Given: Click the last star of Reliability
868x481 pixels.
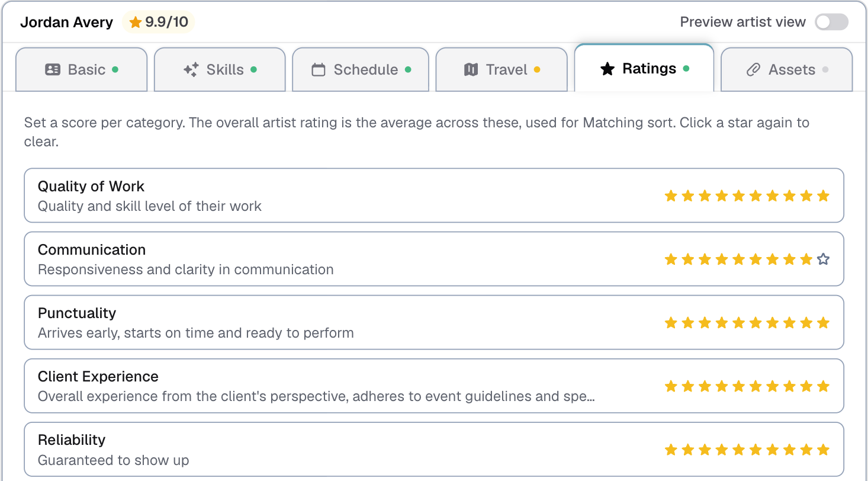Looking at the screenshot, I should pyautogui.click(x=823, y=450).
